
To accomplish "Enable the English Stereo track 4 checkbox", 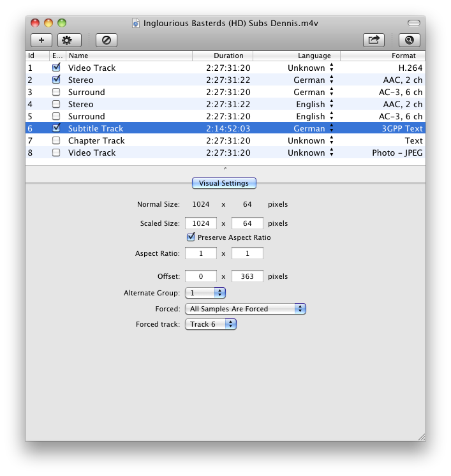I will (56, 104).
